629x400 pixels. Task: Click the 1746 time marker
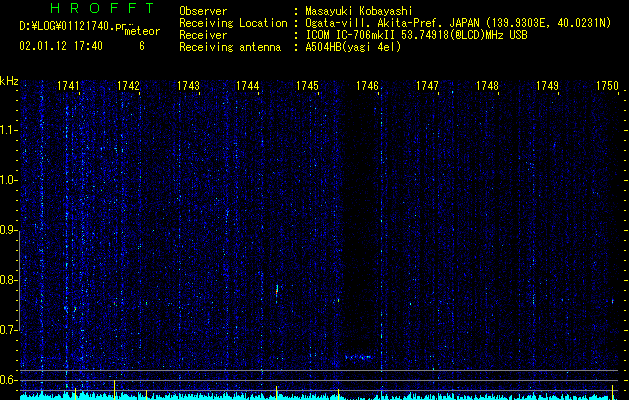coord(367,85)
